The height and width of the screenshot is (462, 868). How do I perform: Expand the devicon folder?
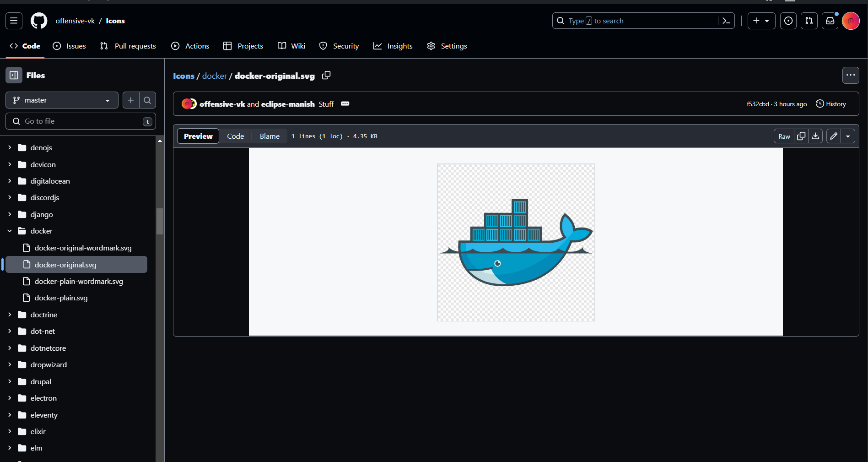click(x=10, y=164)
